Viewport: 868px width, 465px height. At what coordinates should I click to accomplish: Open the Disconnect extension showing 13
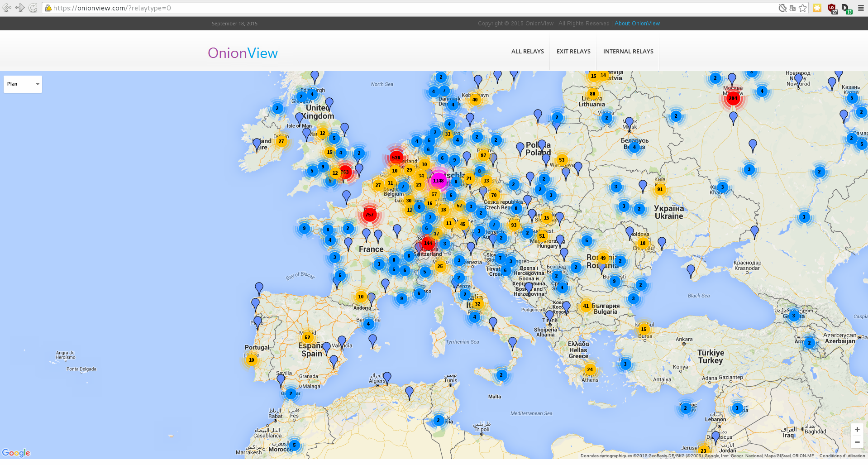point(846,9)
